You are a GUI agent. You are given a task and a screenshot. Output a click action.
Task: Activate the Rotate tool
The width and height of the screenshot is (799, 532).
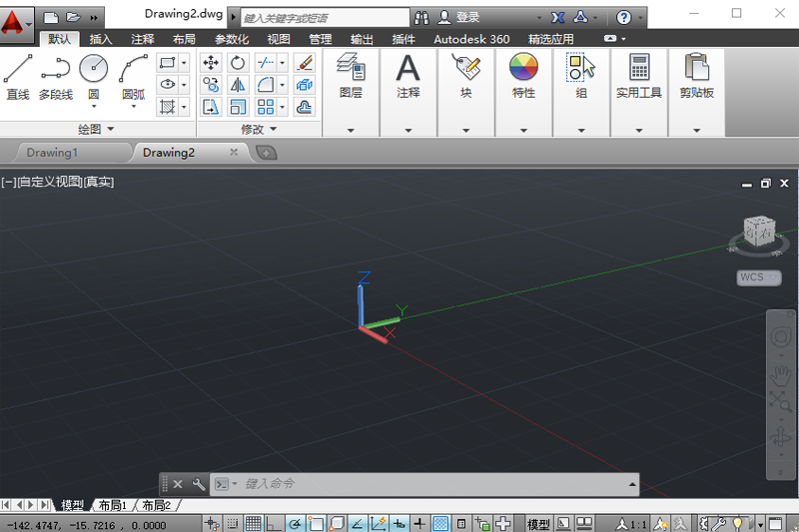[238, 63]
